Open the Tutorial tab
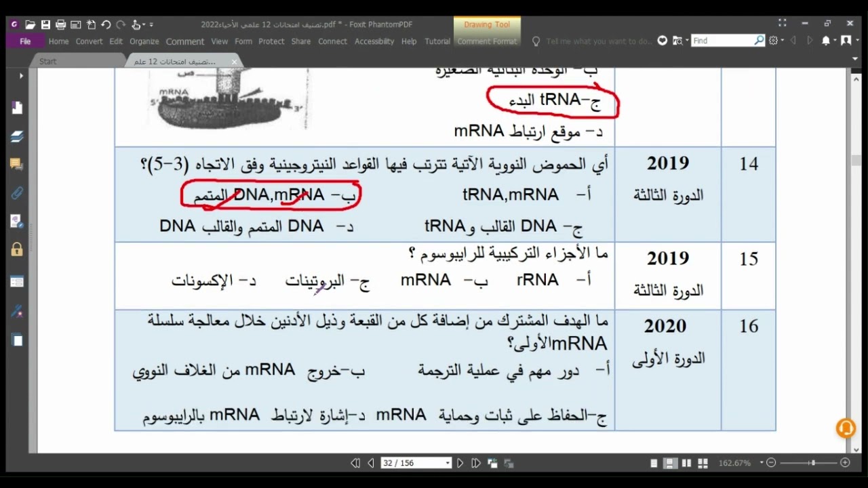The image size is (868, 488). [x=437, y=41]
